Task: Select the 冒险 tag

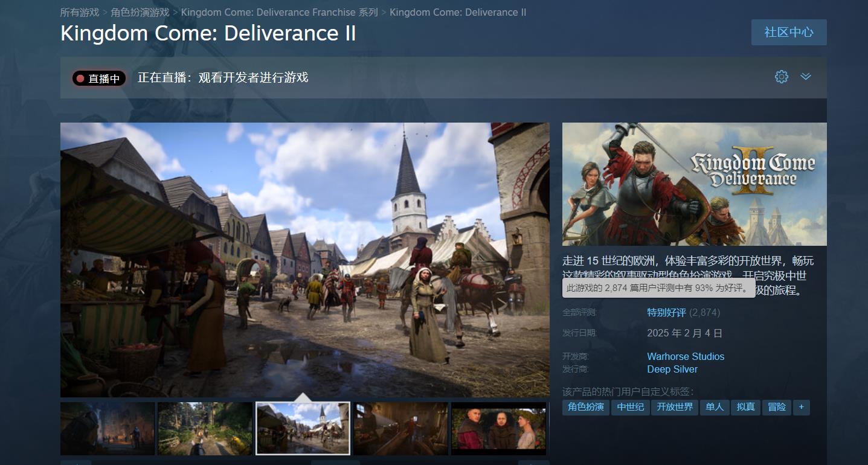Action: click(776, 407)
